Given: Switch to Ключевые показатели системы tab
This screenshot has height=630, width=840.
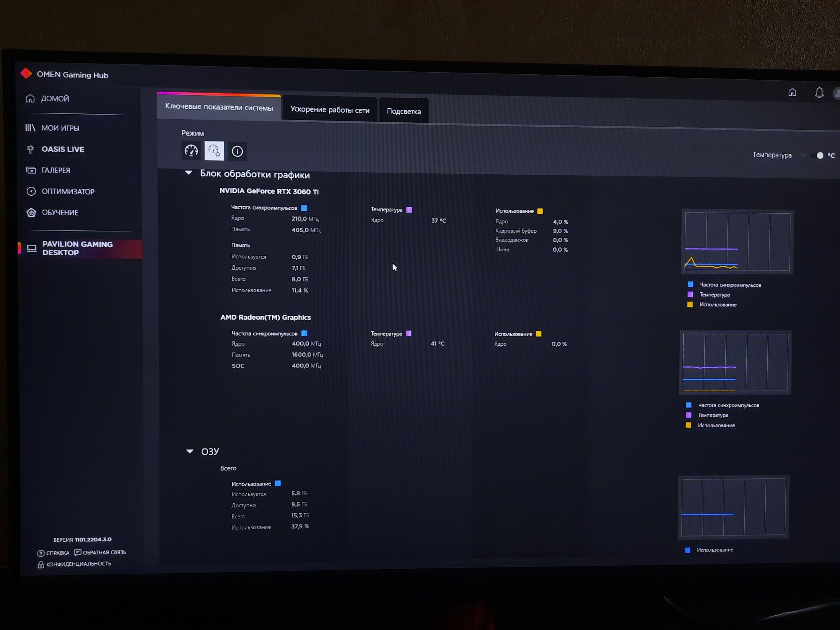Looking at the screenshot, I should coord(219,108).
